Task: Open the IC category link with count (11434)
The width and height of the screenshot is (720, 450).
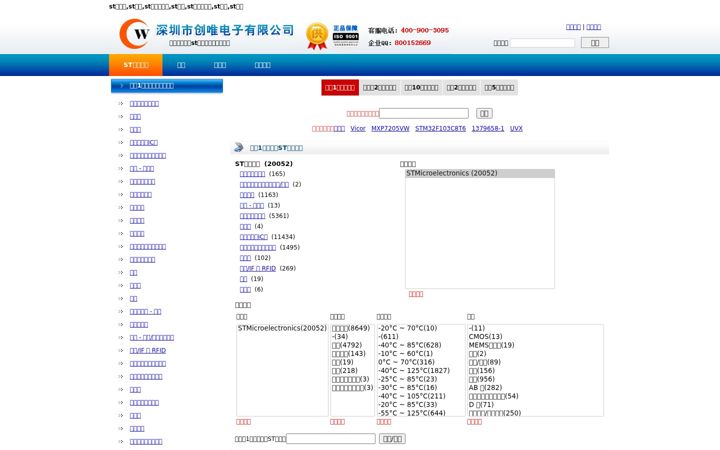Action: 253,237
